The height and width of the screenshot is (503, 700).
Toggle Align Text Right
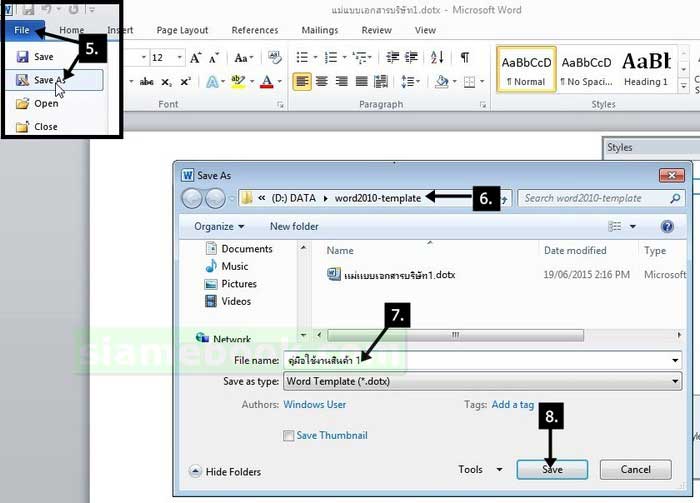tap(342, 82)
